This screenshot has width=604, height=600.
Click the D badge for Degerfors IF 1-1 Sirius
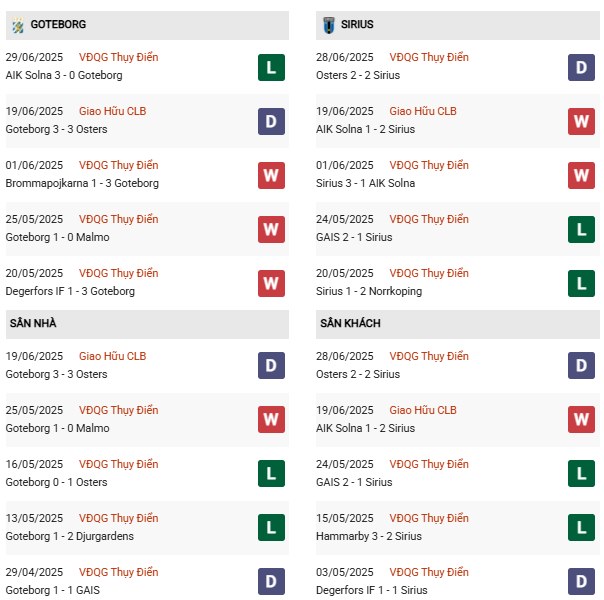pos(581,582)
